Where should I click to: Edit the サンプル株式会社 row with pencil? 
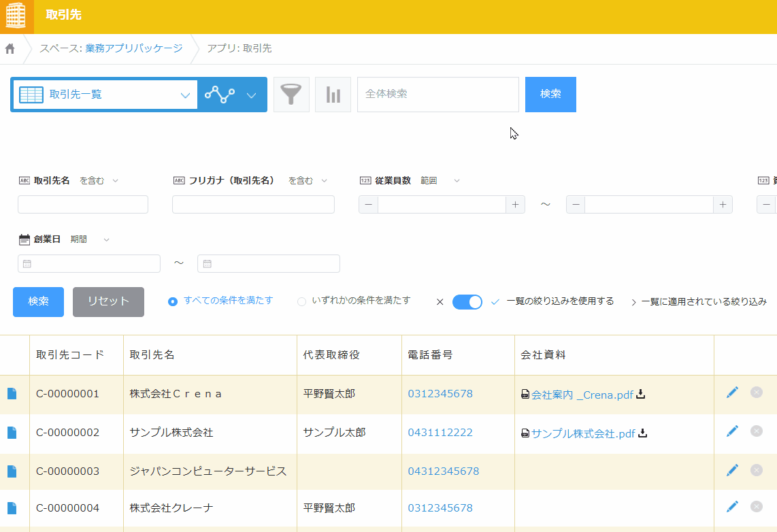(x=732, y=431)
